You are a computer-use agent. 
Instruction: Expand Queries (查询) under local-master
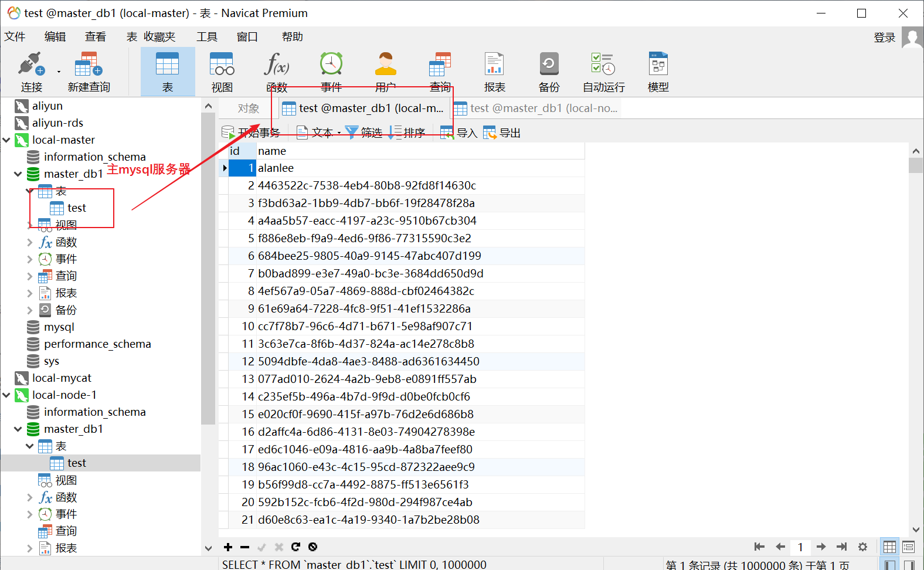30,276
